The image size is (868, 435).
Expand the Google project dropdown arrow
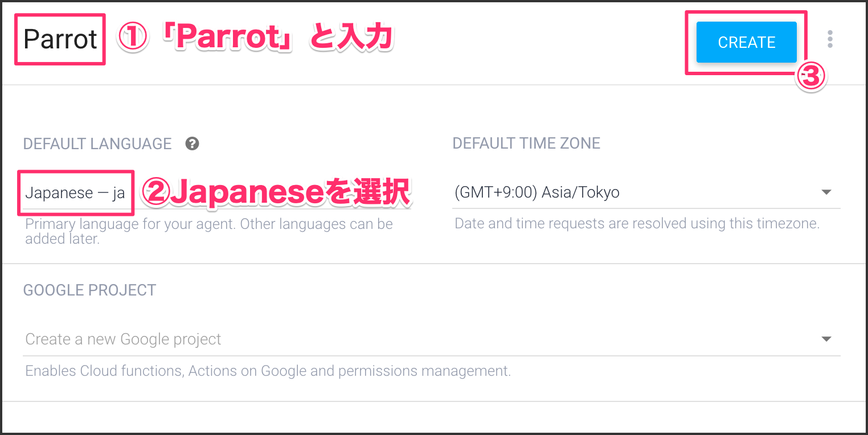(x=826, y=339)
